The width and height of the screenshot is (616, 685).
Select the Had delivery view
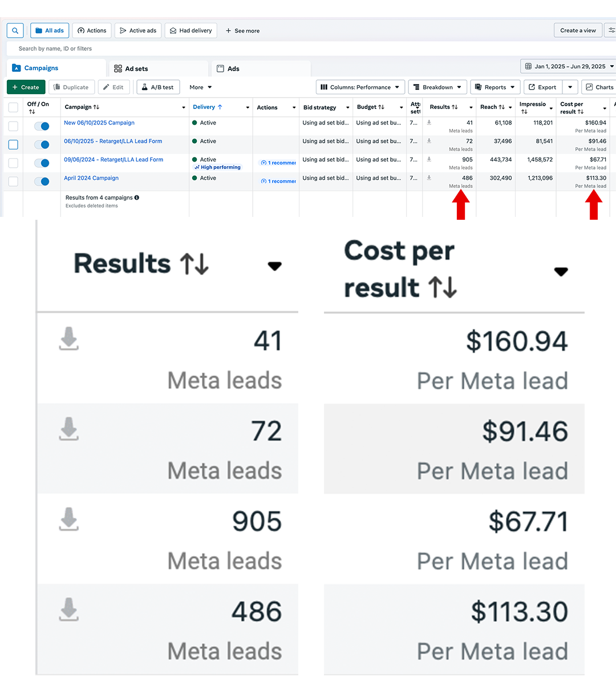point(191,31)
